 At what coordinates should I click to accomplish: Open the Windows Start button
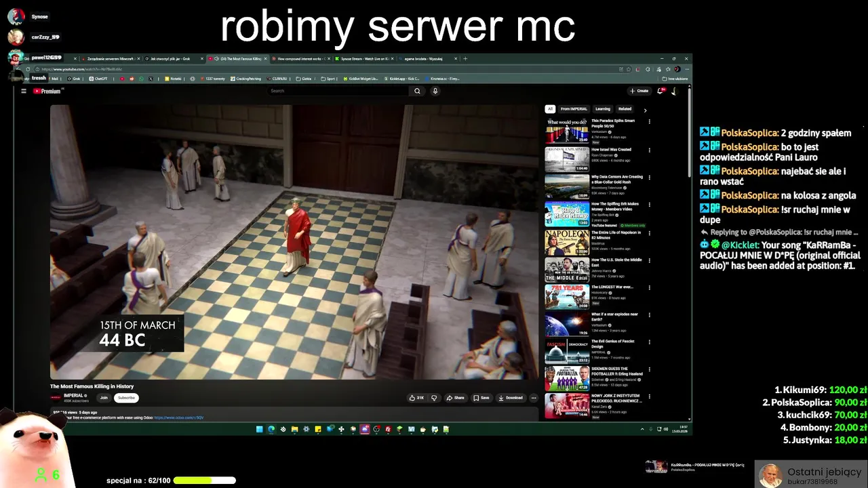pyautogui.click(x=259, y=429)
